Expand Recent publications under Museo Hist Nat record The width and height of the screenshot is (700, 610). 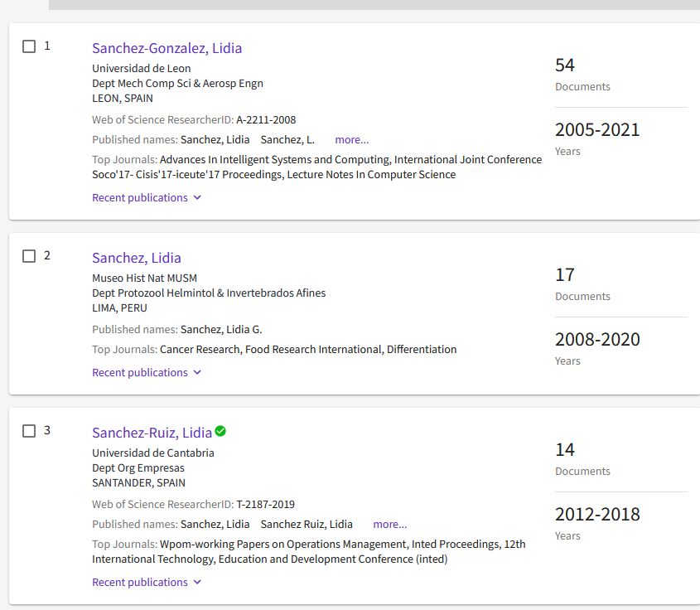(x=147, y=372)
